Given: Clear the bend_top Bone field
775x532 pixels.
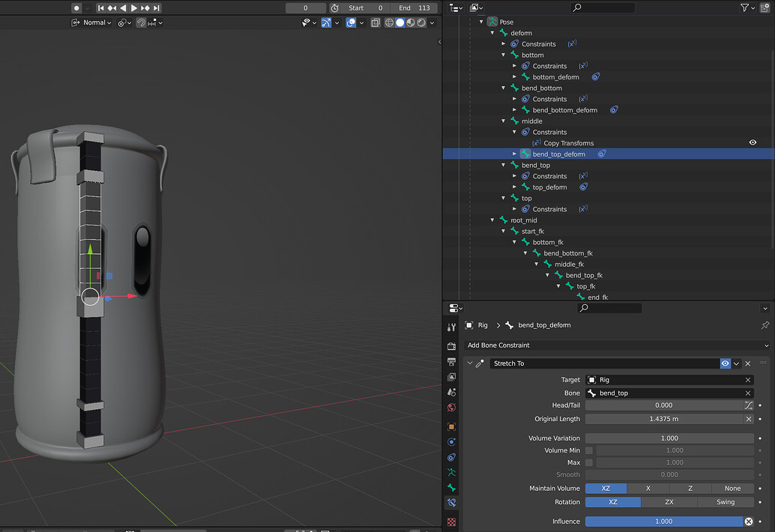Looking at the screenshot, I should (748, 393).
